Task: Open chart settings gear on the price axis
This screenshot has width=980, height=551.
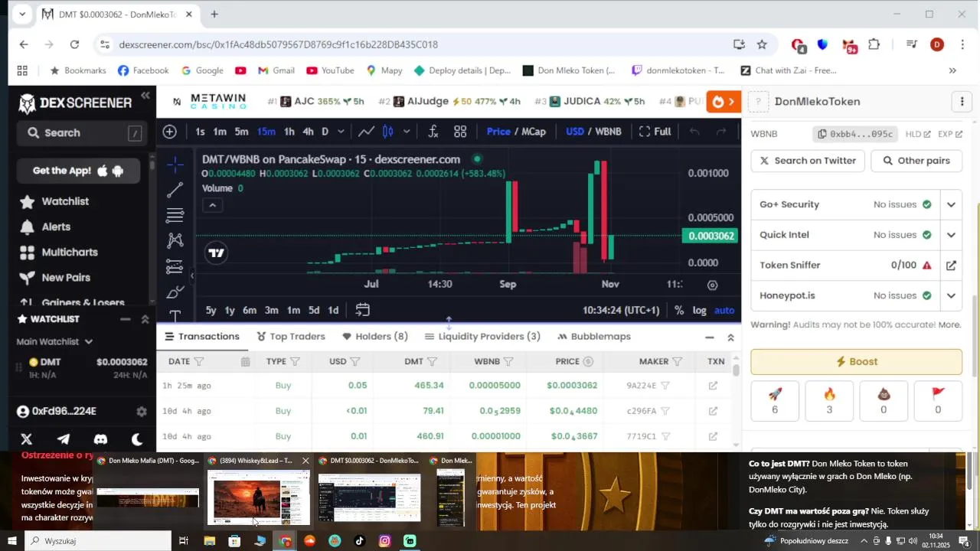Action: click(713, 285)
